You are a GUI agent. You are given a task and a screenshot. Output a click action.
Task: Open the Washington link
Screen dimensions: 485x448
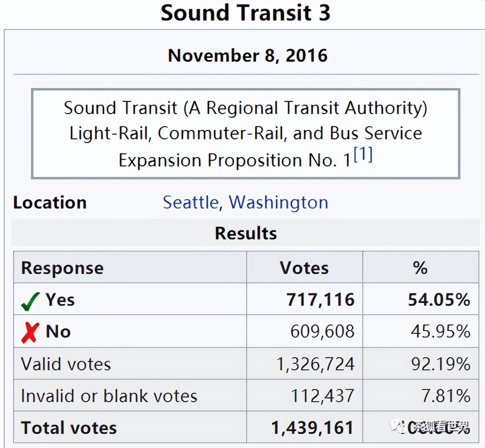click(x=279, y=202)
